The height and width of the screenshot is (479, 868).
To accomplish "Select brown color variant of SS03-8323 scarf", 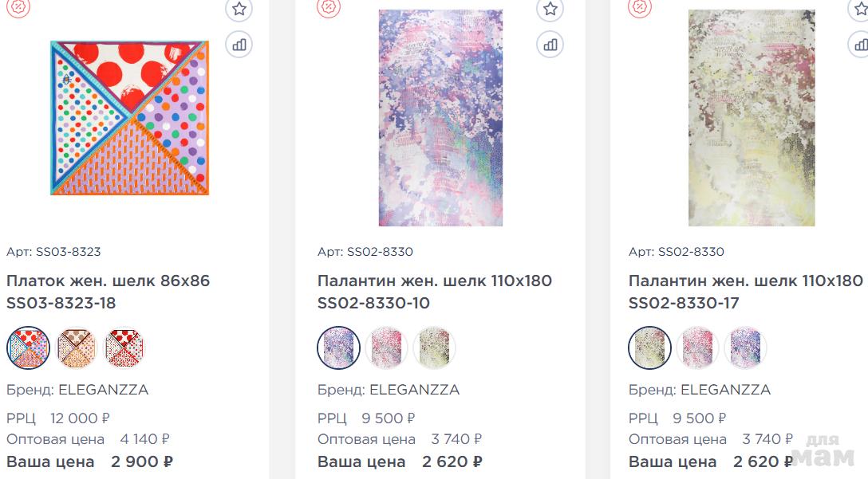I will click(77, 347).
